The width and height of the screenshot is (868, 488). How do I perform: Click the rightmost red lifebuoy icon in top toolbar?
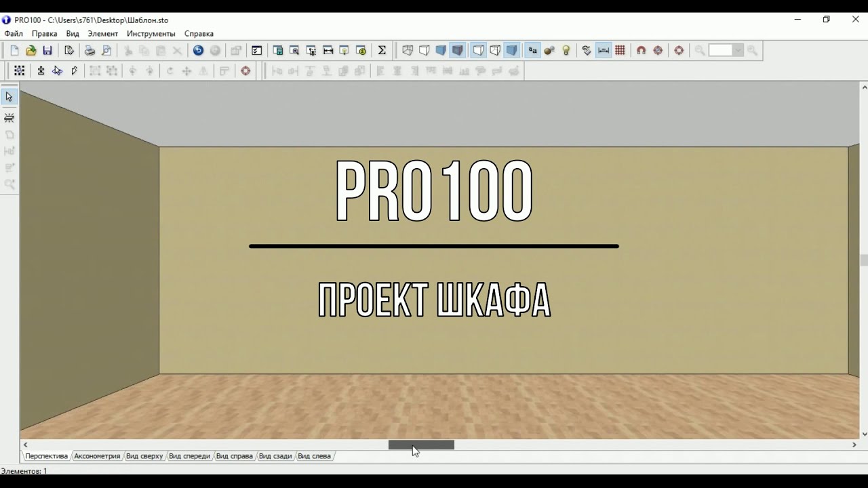(x=679, y=50)
